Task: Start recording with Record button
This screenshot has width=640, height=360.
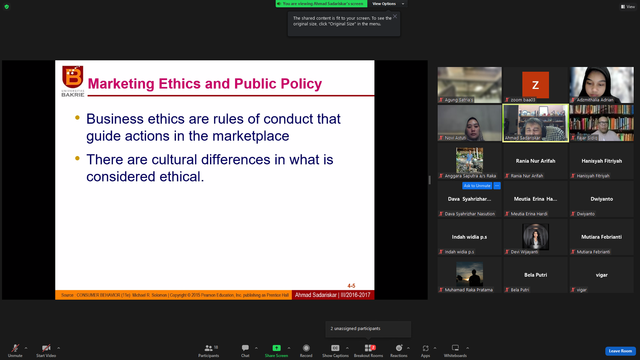Action: (x=306, y=350)
